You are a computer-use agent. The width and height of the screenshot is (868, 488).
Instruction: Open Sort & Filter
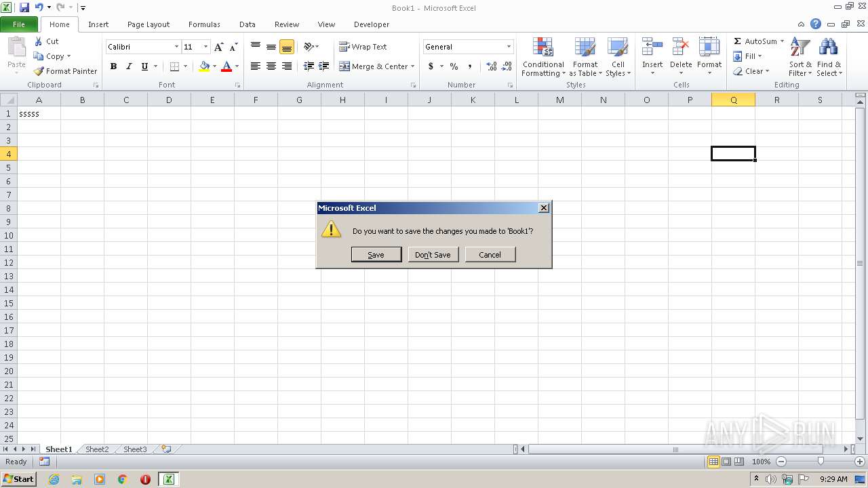pyautogui.click(x=800, y=57)
